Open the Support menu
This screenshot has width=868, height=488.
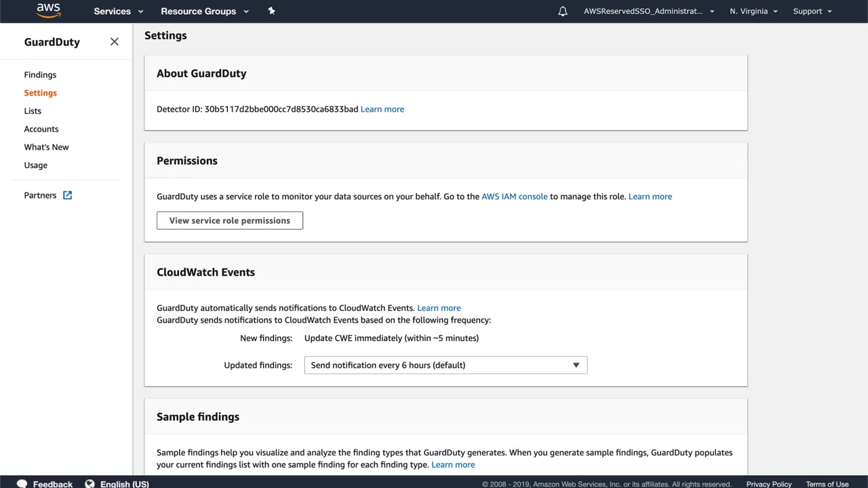[x=812, y=12]
